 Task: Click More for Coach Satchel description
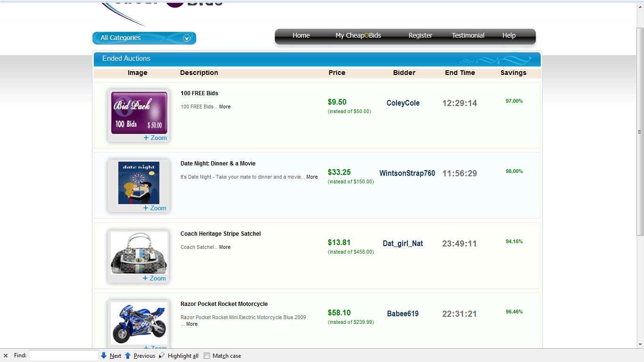pyautogui.click(x=225, y=247)
